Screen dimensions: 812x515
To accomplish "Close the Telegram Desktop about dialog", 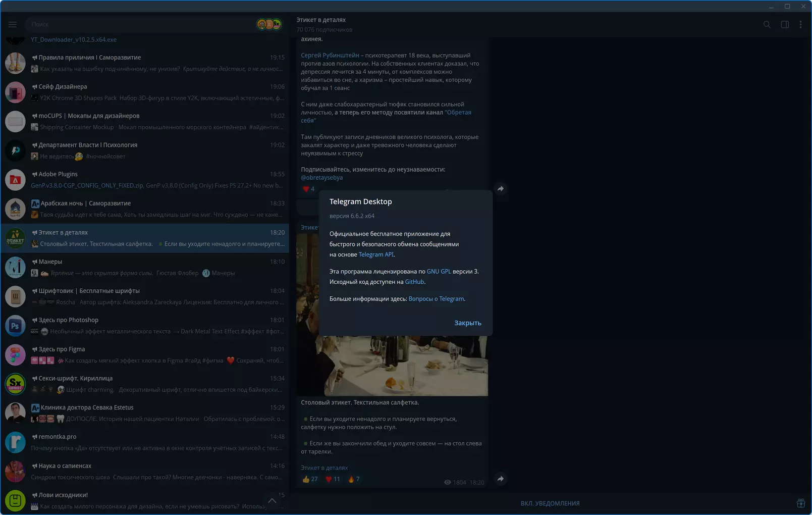I will point(467,323).
